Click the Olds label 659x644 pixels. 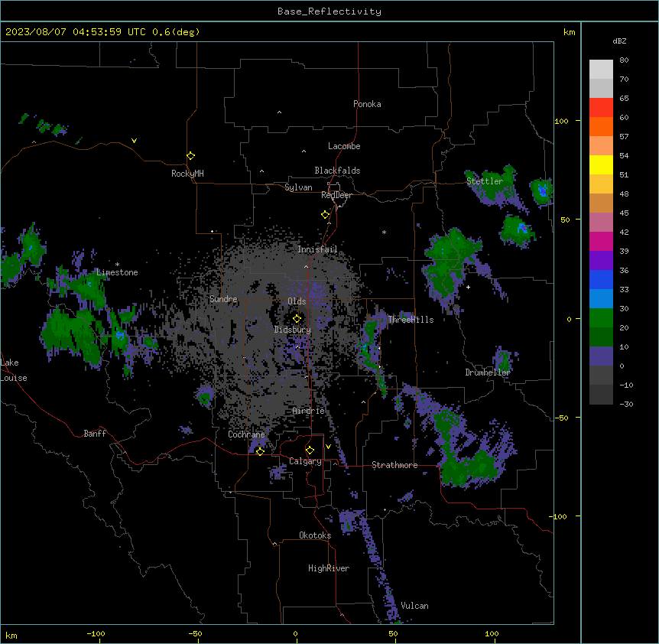click(297, 301)
